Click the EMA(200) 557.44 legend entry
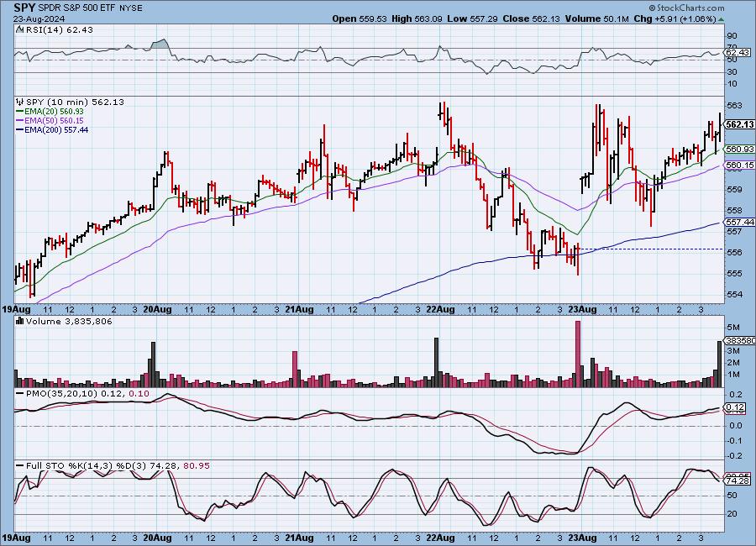Viewport: 756px width, 546px height. click(52, 129)
